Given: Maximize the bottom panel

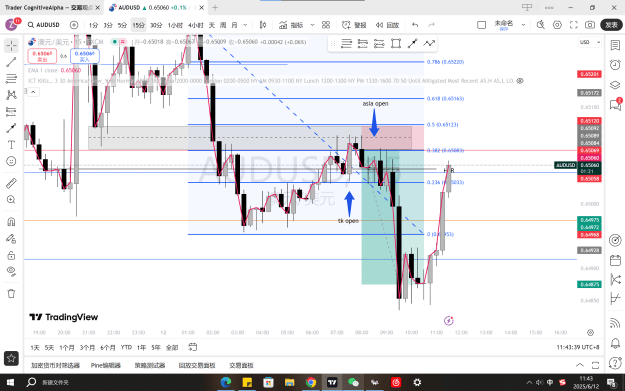Looking at the screenshot, I should click(595, 365).
